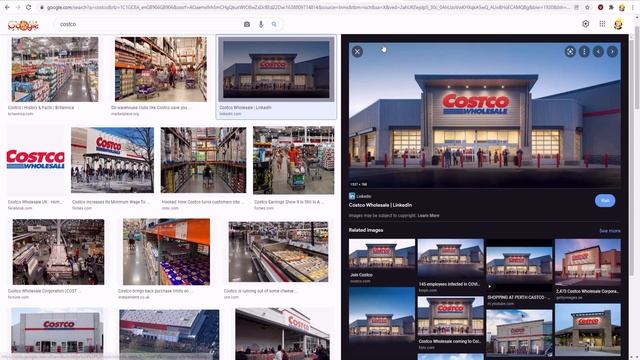
Task: Open Join Costco related image
Action: pos(382,255)
